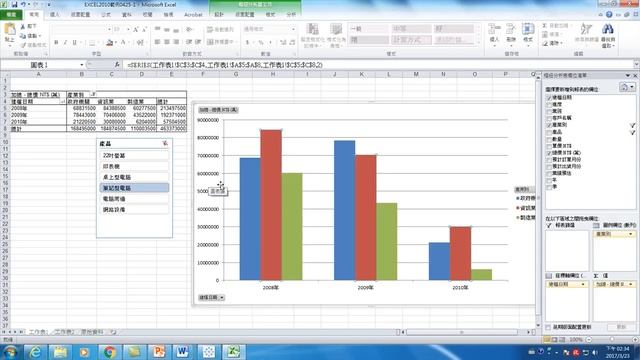
Task: Click the Percent Style icon
Action: tap(261, 42)
